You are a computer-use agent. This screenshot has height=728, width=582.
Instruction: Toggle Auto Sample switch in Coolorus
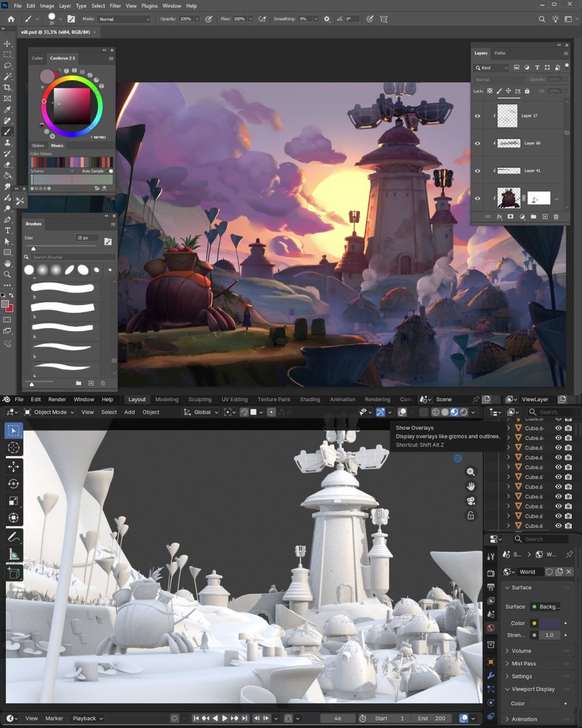point(109,172)
